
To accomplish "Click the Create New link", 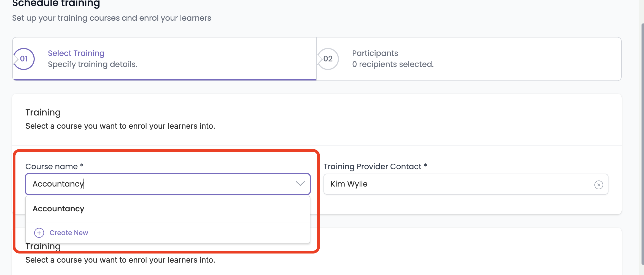I will pyautogui.click(x=69, y=233).
